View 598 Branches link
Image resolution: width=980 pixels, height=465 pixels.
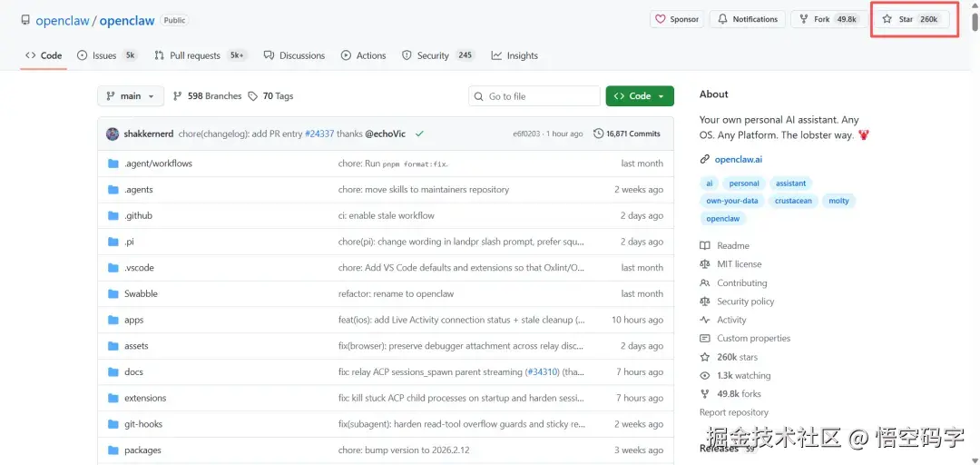coord(208,96)
